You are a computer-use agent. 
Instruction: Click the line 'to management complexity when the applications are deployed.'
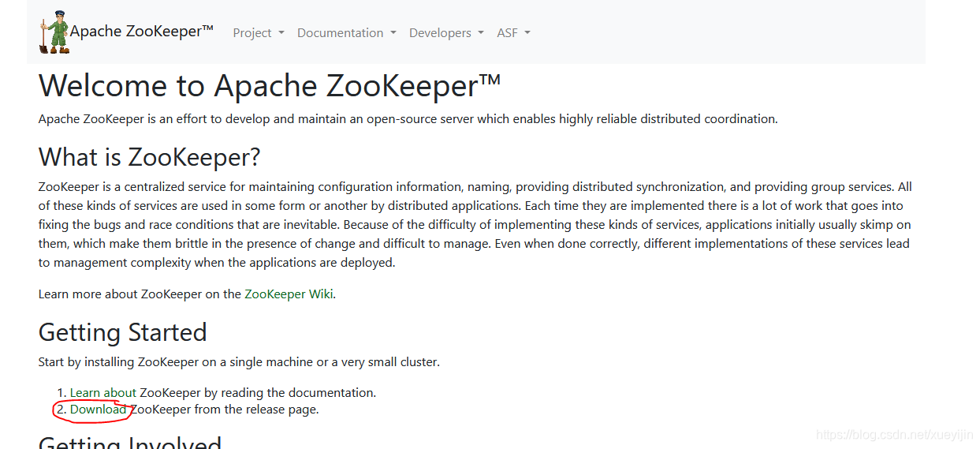(217, 263)
